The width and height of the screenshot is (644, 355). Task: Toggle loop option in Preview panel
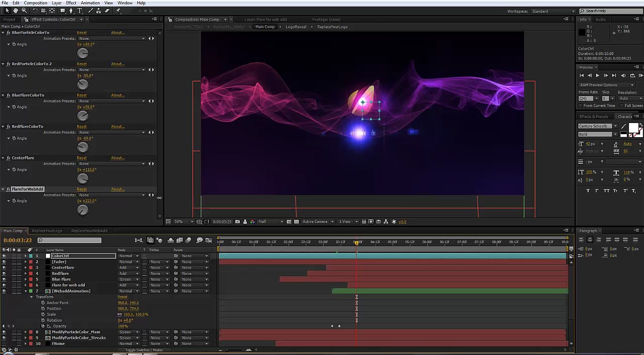(x=632, y=76)
